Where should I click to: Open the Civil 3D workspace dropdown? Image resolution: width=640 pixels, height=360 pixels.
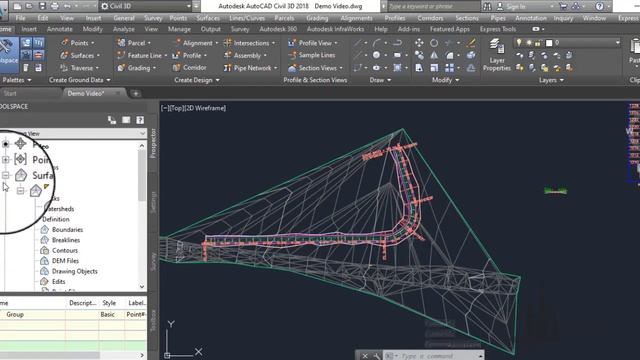tap(146, 7)
